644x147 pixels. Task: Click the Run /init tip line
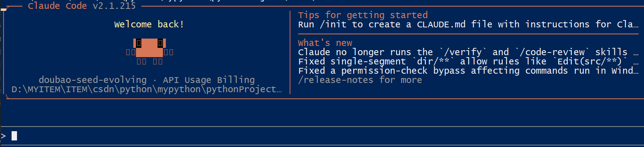click(468, 24)
